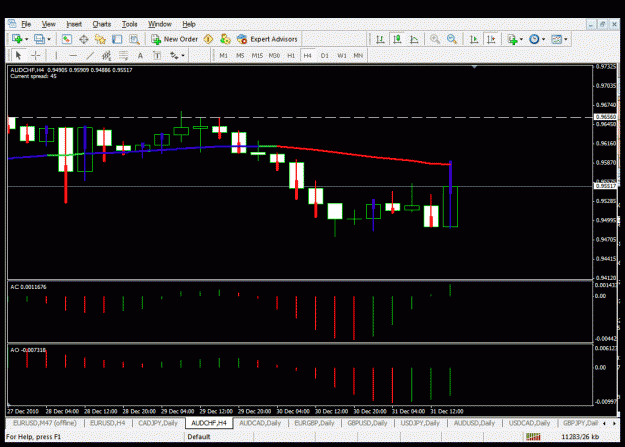
Task: Open the Strategy Tester magnifier icon
Action: tap(134, 39)
